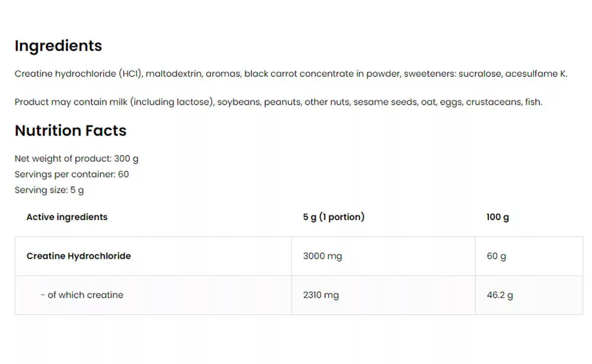Click the allergen warning about milk

[x=278, y=102]
